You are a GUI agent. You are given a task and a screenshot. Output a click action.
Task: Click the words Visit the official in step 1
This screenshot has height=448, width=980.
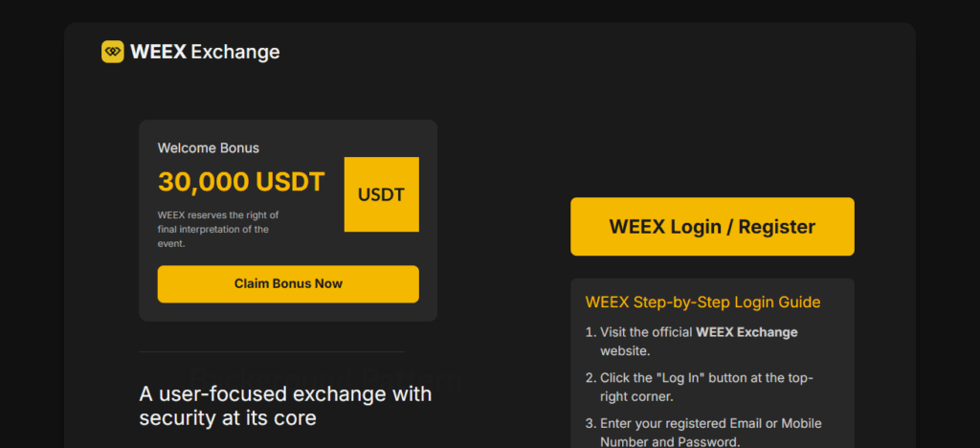(x=646, y=332)
